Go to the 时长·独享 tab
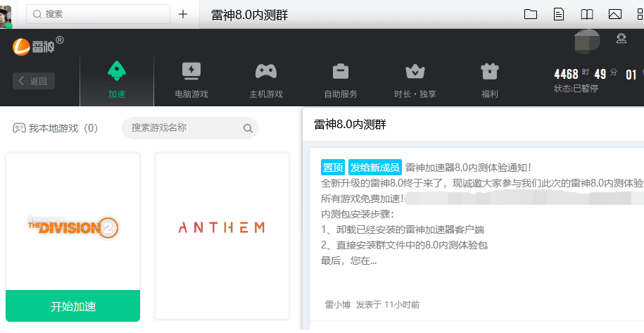 (415, 79)
